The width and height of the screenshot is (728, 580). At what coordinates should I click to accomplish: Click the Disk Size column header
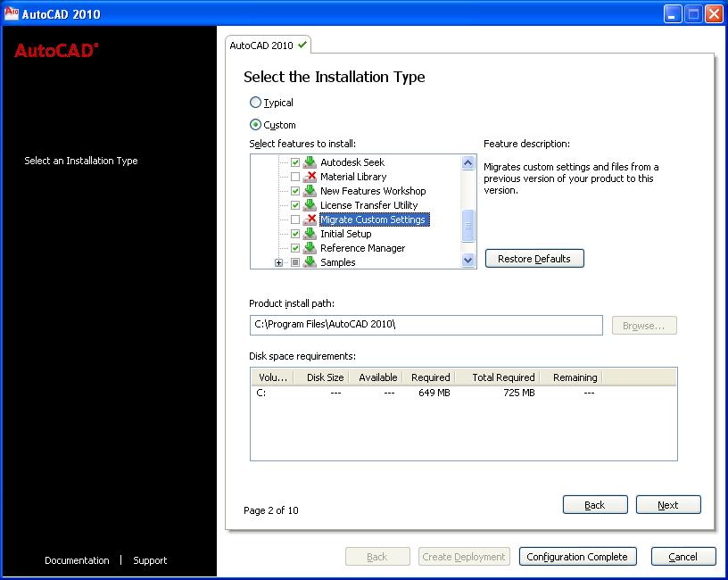321,377
